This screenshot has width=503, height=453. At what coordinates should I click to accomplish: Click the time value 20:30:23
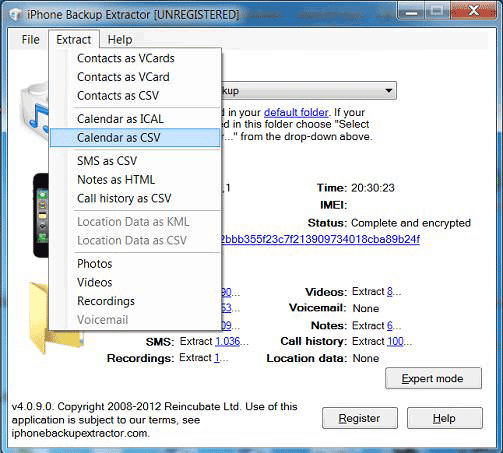pos(373,188)
